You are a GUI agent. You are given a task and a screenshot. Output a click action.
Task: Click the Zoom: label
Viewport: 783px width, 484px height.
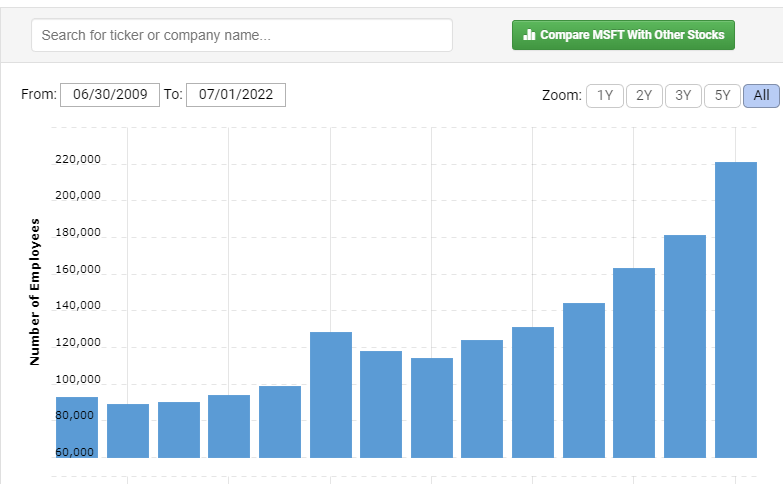[562, 95]
